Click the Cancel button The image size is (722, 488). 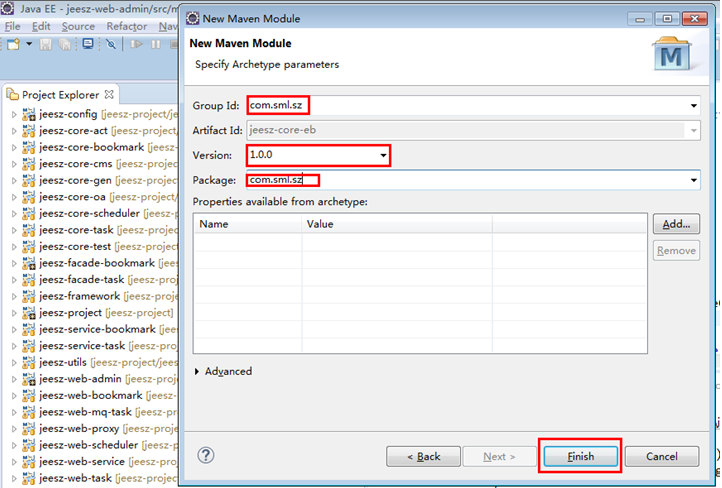pos(662,456)
